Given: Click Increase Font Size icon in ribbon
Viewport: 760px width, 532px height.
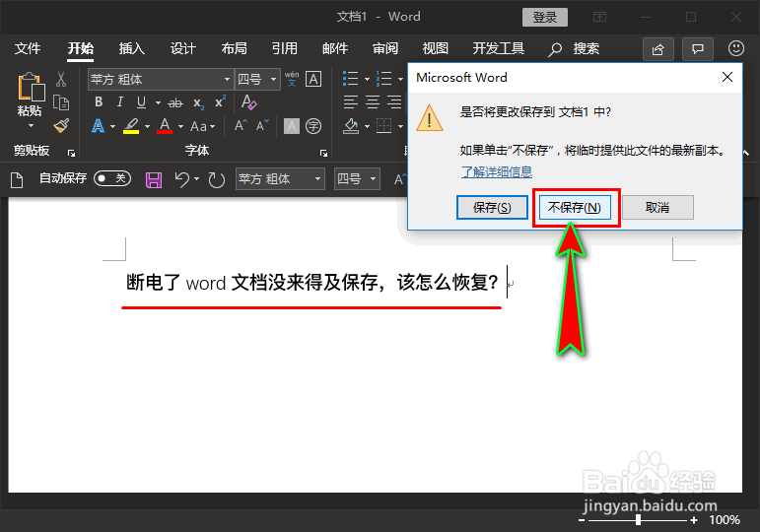Looking at the screenshot, I should tap(241, 126).
